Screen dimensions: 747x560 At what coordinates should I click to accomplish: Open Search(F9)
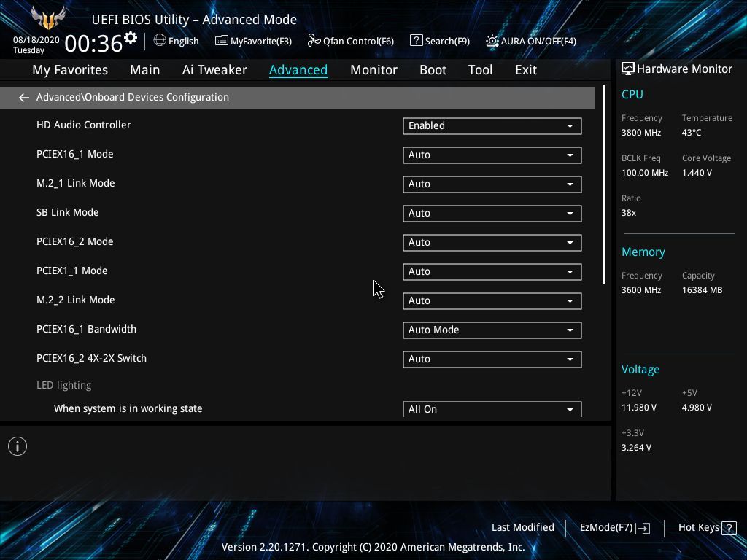(x=440, y=41)
